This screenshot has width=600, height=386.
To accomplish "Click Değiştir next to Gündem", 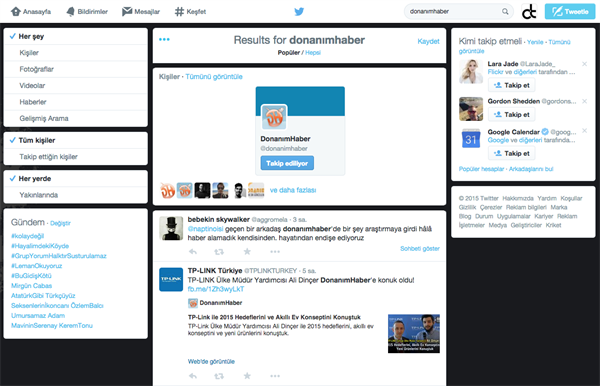I will coord(60,223).
